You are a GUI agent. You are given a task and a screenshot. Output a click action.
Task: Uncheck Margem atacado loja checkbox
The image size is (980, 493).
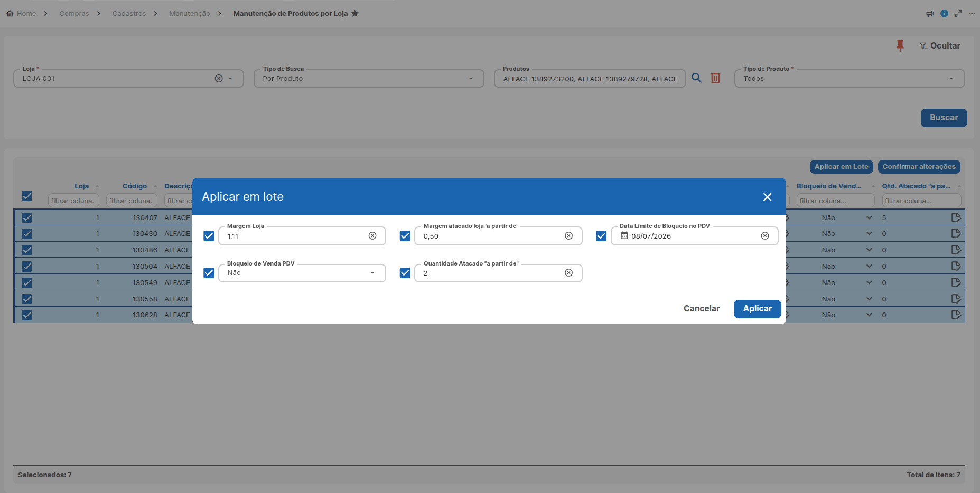click(405, 236)
